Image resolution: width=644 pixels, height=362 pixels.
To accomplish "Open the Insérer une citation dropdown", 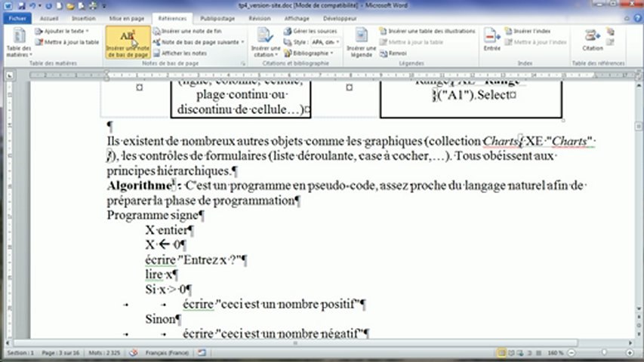I will 265,42.
